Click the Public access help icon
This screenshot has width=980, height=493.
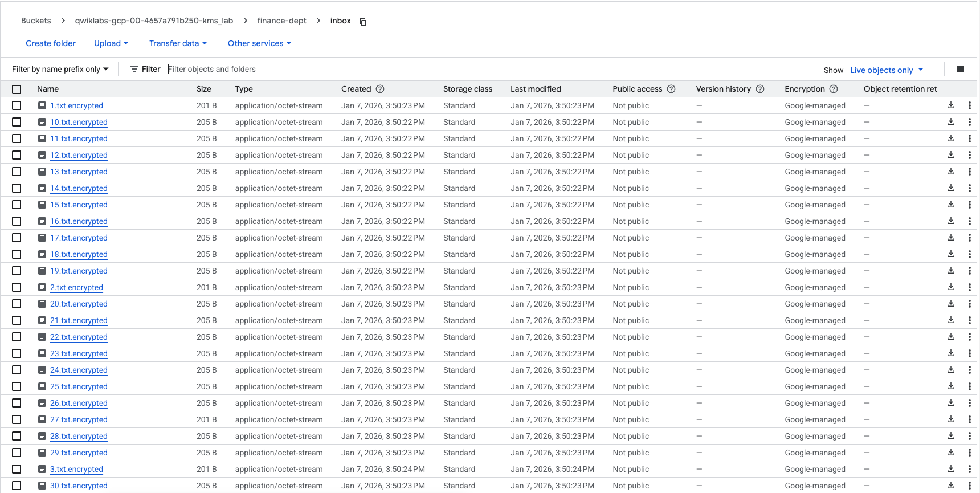click(x=671, y=89)
